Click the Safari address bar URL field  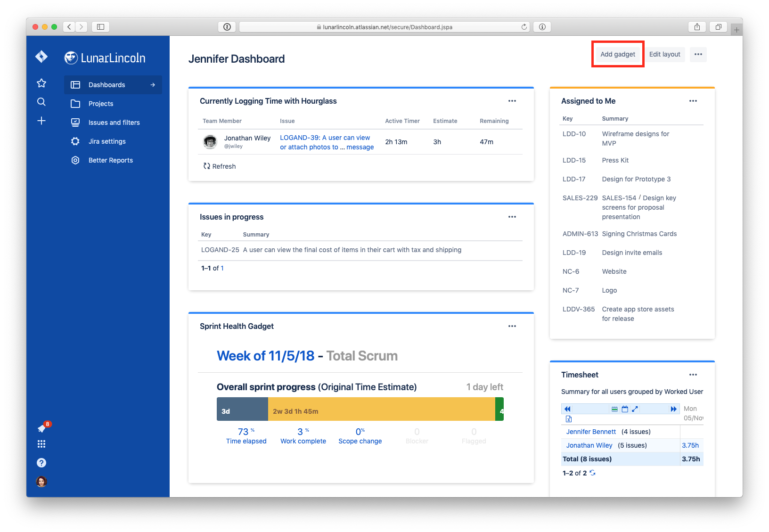[384, 27]
